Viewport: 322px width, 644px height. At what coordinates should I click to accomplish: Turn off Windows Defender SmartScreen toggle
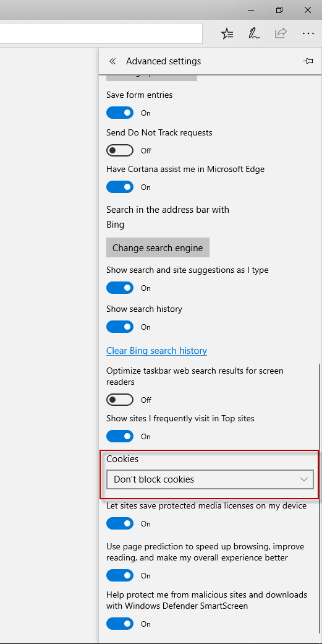[120, 624]
